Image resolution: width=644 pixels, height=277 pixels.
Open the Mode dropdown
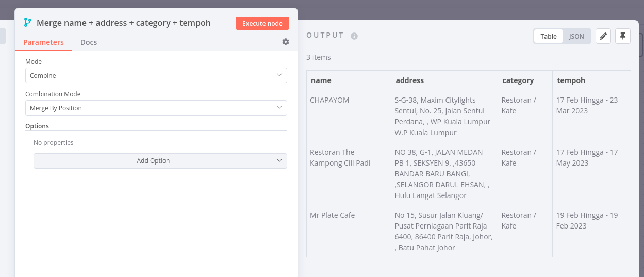[156, 75]
